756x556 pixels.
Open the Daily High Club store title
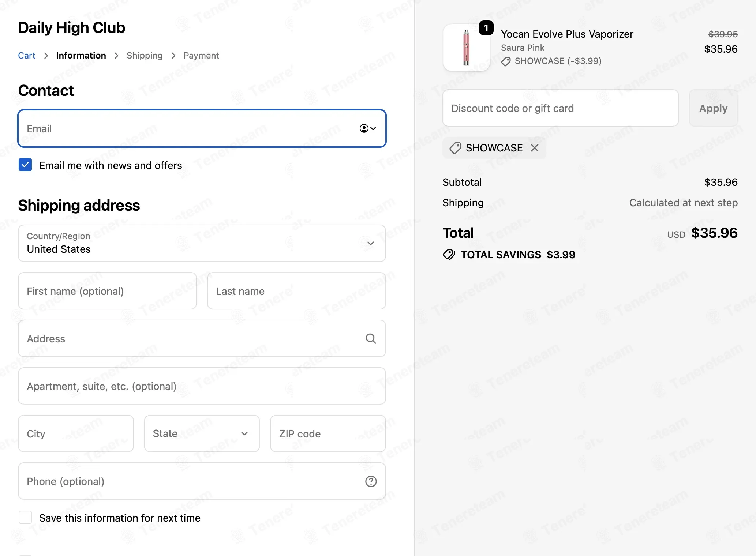pos(72,28)
